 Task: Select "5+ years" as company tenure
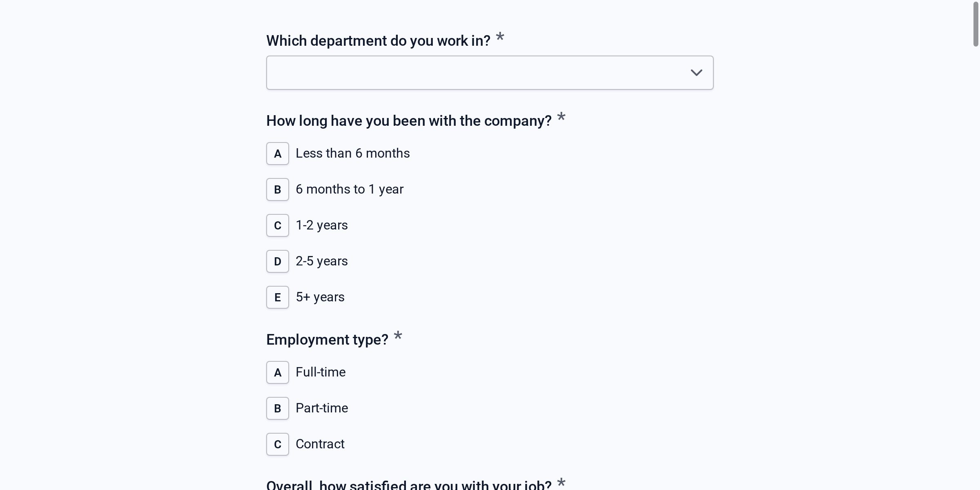coord(320,297)
